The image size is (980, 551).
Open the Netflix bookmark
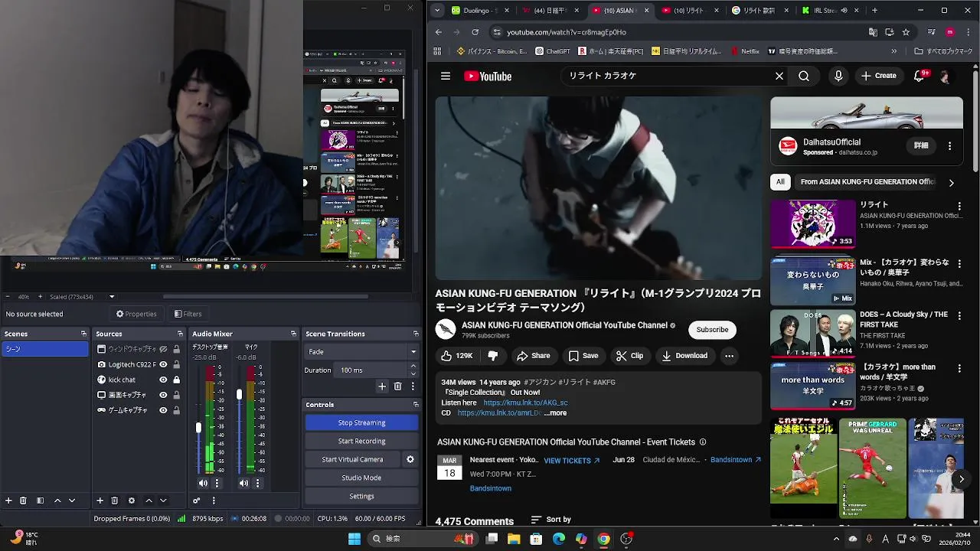(745, 51)
